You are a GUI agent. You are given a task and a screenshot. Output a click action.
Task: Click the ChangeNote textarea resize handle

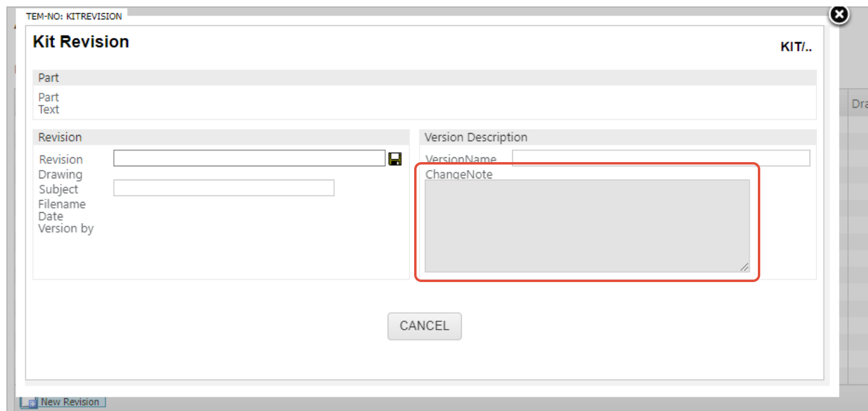[x=745, y=267]
